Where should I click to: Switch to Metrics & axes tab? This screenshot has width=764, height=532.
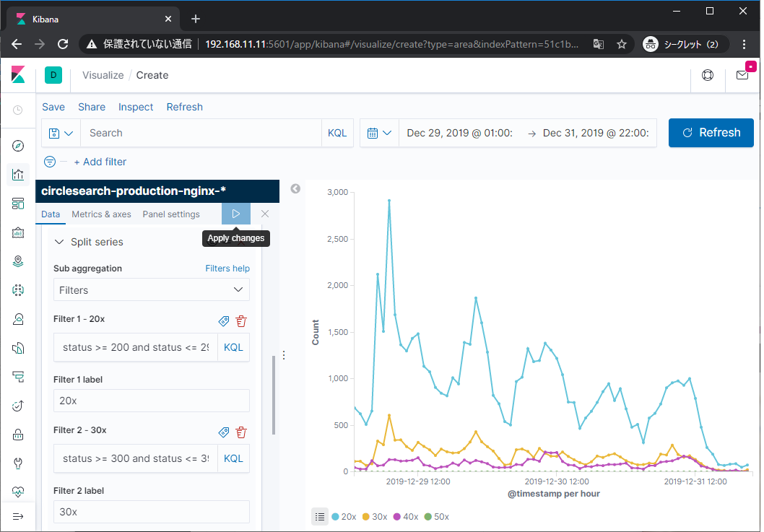[101, 214]
